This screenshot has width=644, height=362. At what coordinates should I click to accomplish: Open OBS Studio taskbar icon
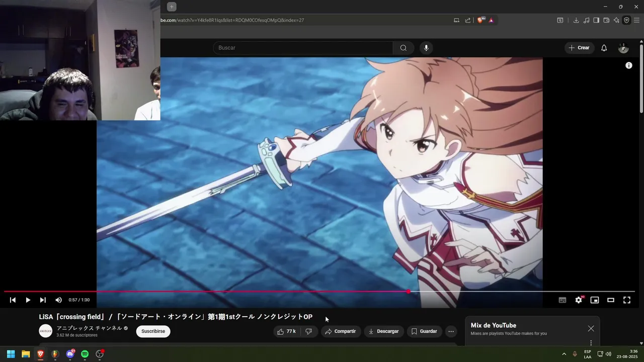click(x=100, y=354)
